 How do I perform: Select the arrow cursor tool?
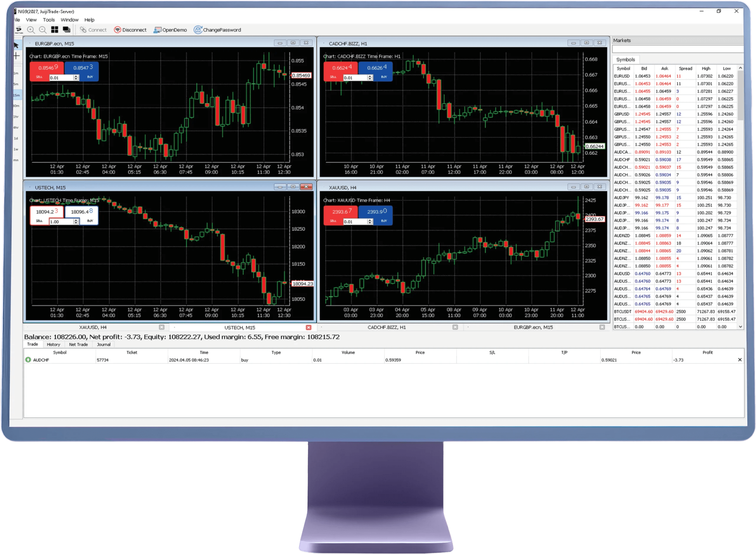(17, 45)
